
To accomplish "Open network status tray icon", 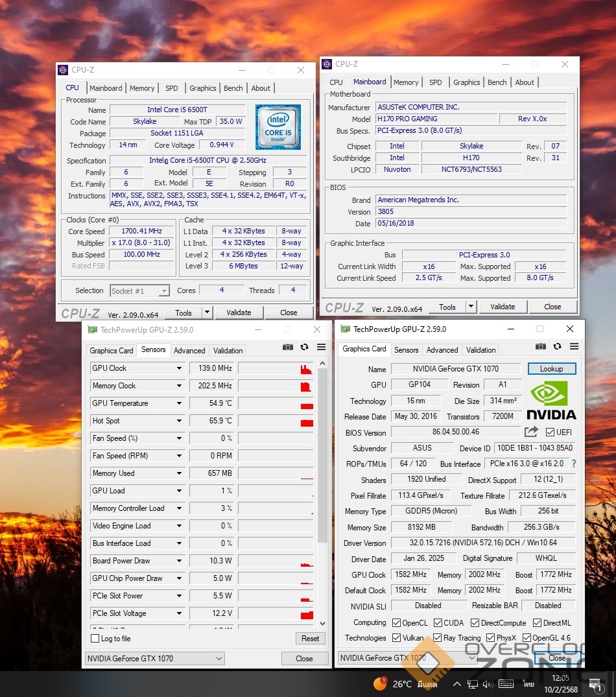I will click(x=473, y=684).
